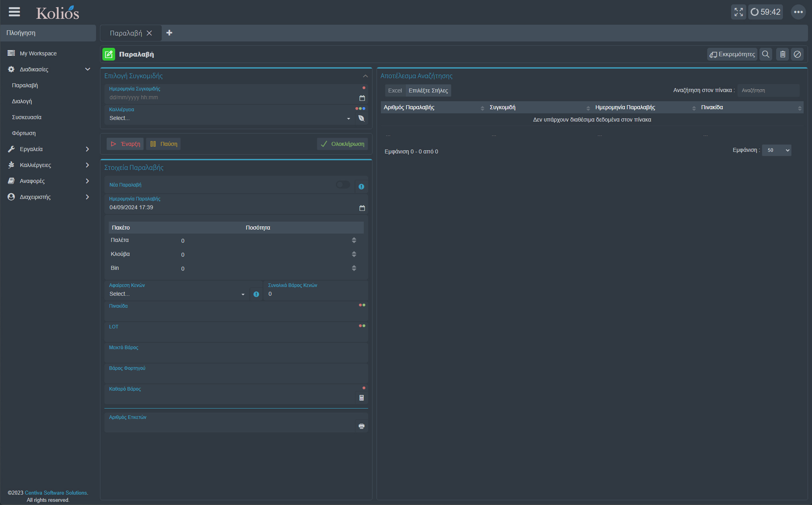Image resolution: width=812 pixels, height=505 pixels.
Task: Click Επιλέξτε Στήλες button
Action: coord(428,90)
